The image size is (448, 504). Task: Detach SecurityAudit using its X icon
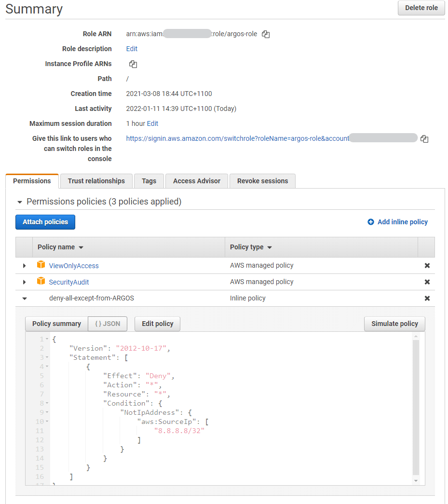tap(427, 281)
